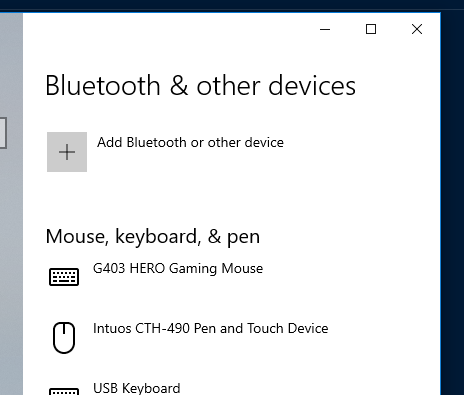Minimize the Settings window
This screenshot has width=464, height=395.
click(x=325, y=29)
